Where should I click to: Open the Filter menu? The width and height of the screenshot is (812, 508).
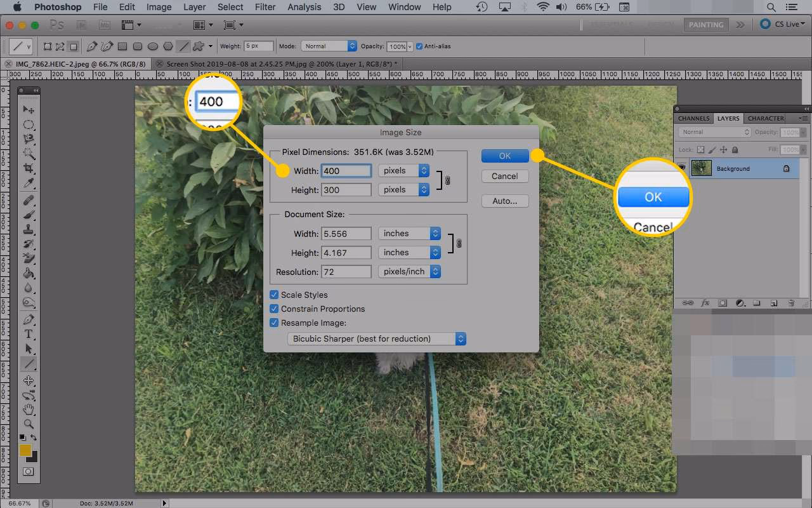[265, 7]
